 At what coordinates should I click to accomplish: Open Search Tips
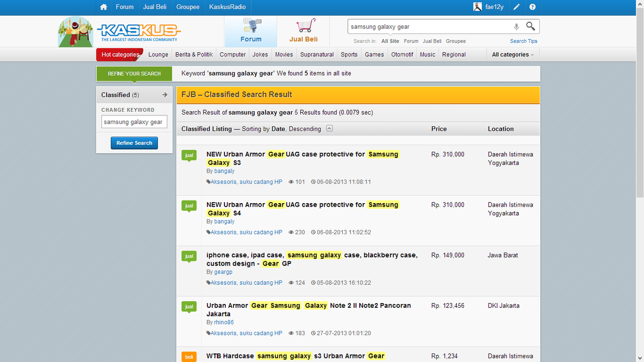click(524, 41)
